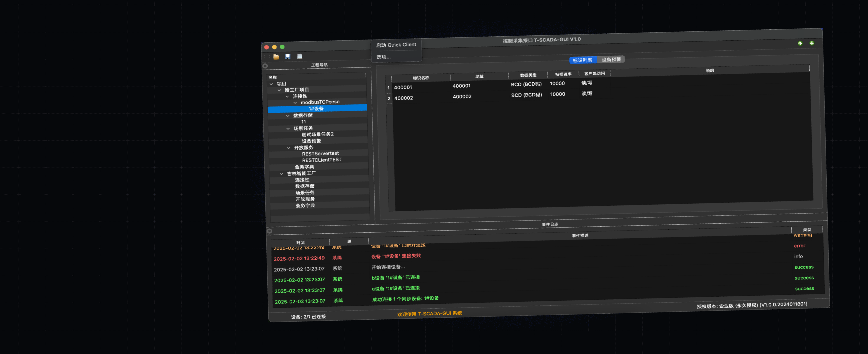Collapse the modbusTCPcese channel node
This screenshot has height=354, width=868.
click(295, 103)
